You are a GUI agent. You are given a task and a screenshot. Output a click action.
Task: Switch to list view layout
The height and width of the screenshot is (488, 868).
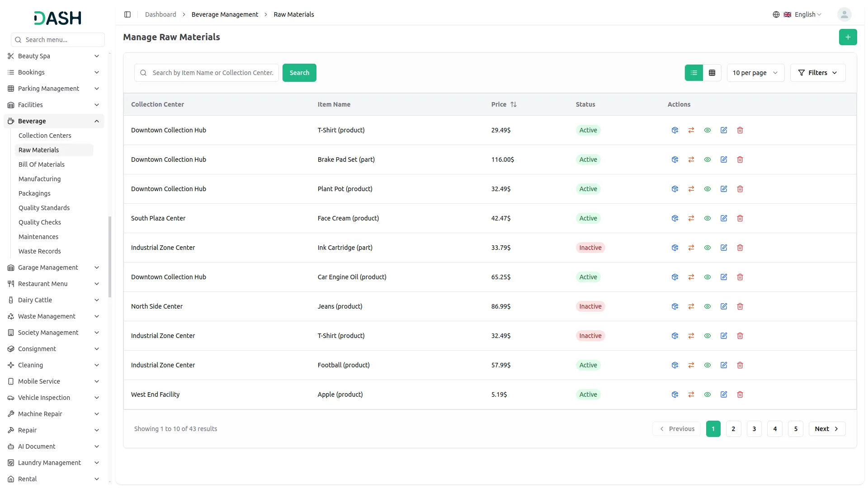coord(694,73)
